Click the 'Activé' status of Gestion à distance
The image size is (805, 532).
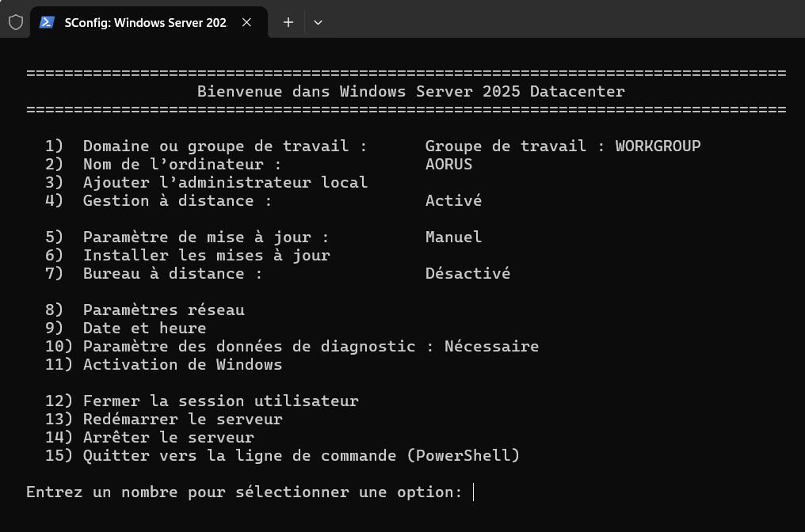pos(453,201)
